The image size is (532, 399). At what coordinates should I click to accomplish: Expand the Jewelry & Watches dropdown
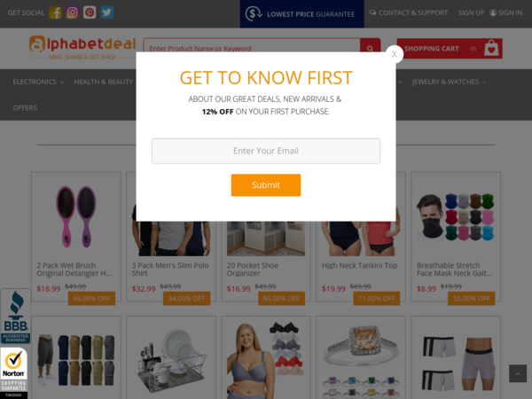click(x=449, y=82)
